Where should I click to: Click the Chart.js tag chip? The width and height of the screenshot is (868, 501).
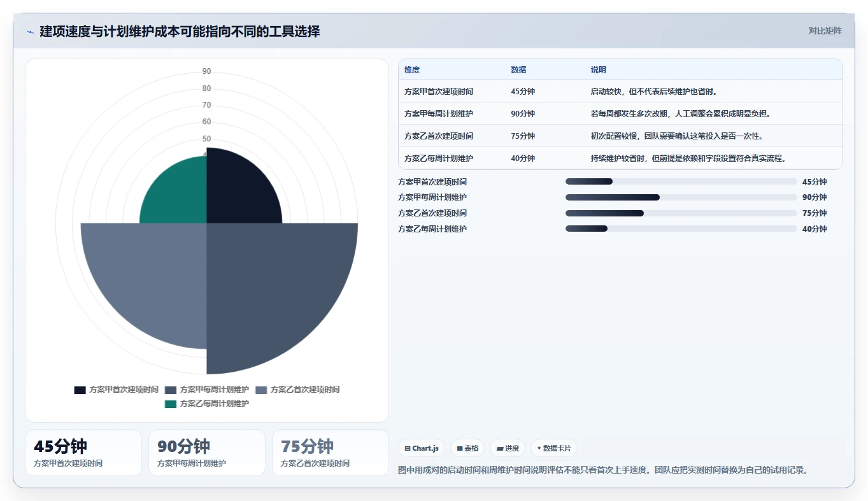coord(422,448)
